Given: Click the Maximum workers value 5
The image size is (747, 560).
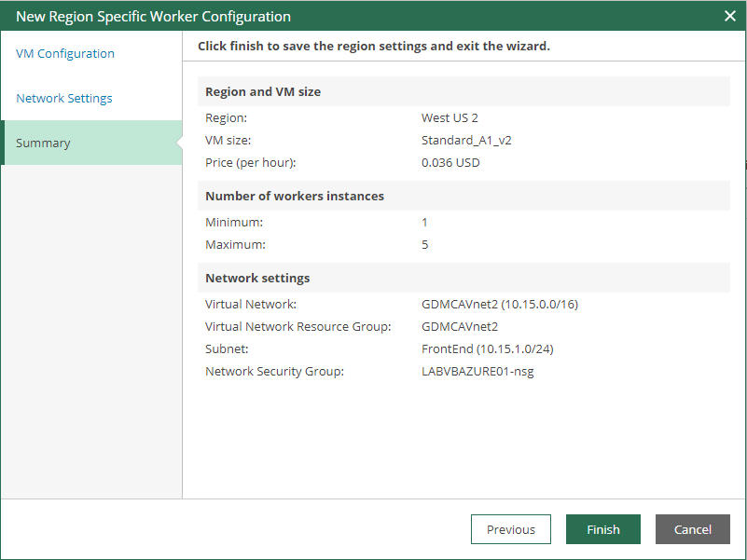Looking at the screenshot, I should click(425, 245).
